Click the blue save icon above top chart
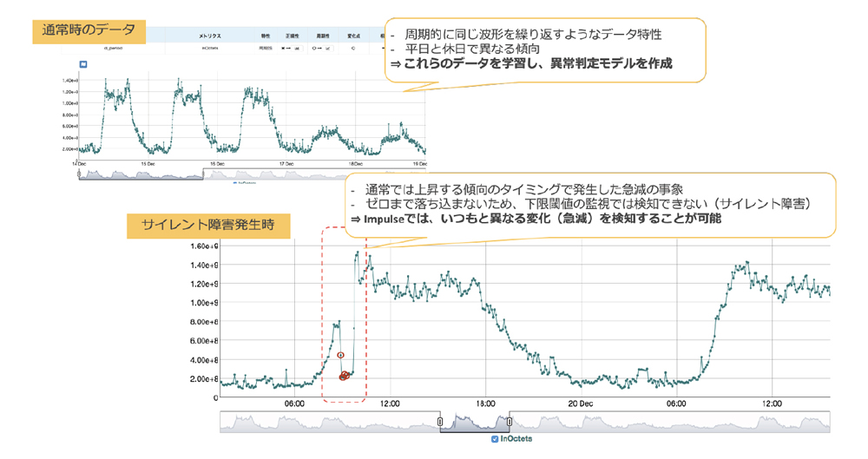The width and height of the screenshot is (868, 459). (82, 63)
